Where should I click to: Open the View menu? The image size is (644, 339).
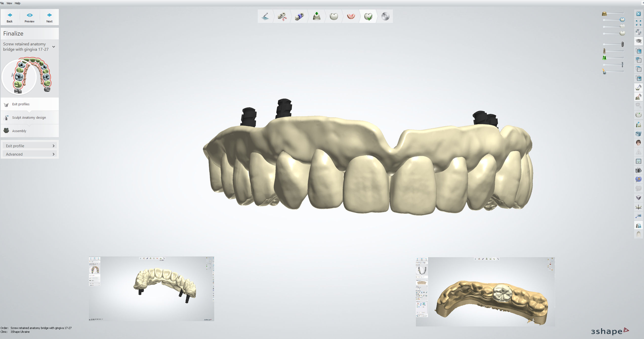(x=9, y=3)
